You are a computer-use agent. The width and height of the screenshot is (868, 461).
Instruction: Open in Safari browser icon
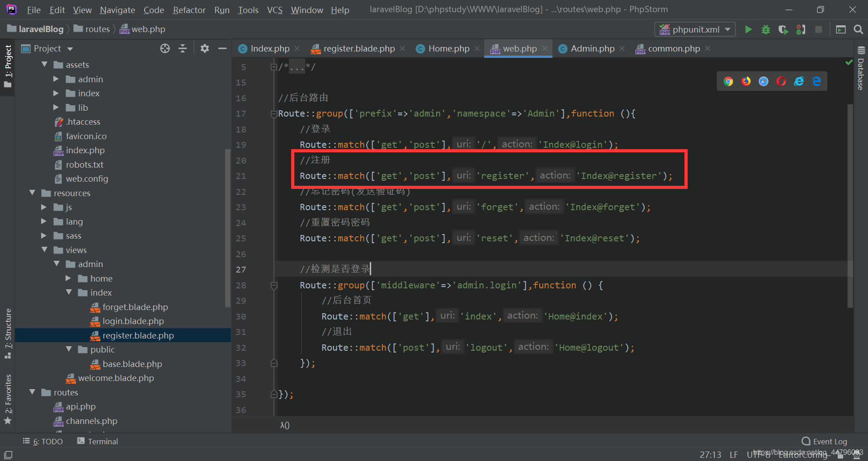point(764,81)
